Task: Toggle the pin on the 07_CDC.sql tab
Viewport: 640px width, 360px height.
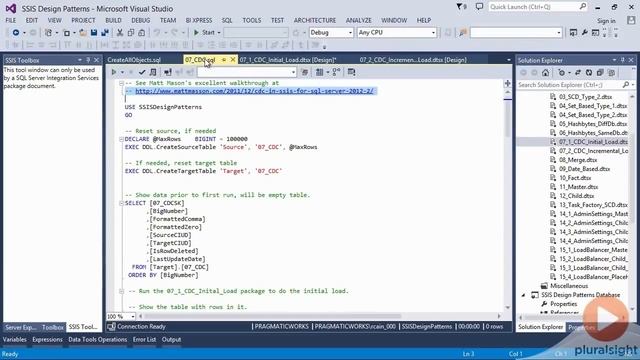Action: (x=224, y=60)
